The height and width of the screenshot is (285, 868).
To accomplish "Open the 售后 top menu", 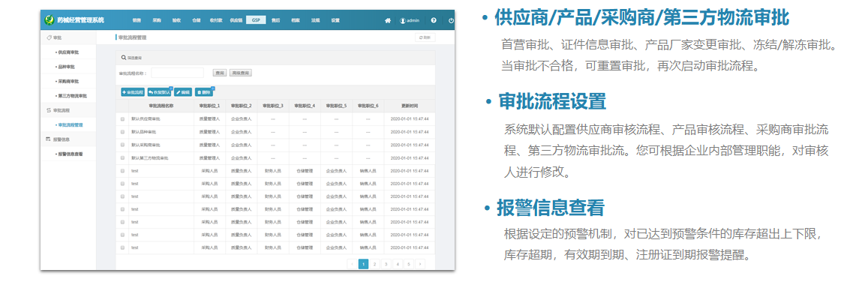I will 275,20.
